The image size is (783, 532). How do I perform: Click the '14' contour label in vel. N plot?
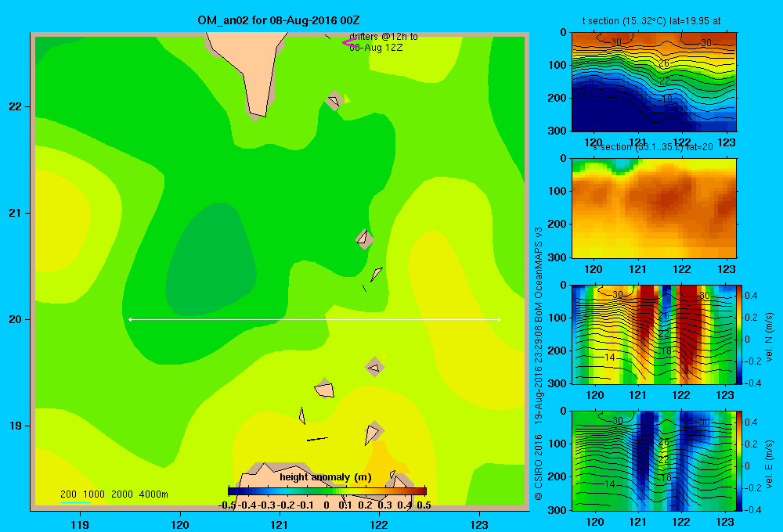click(x=609, y=357)
